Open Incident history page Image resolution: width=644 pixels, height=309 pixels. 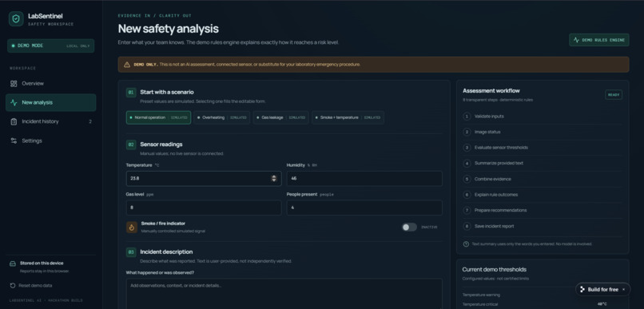[51, 121]
